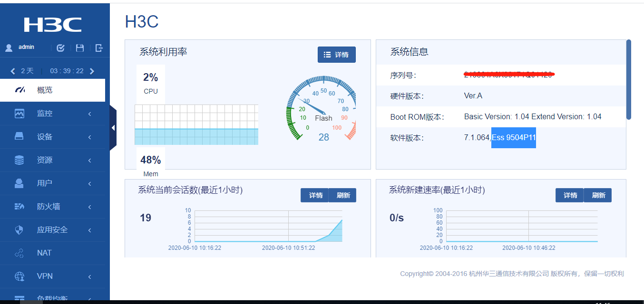
Task: Click the checkmark confirm icon beside admin
Action: point(60,48)
